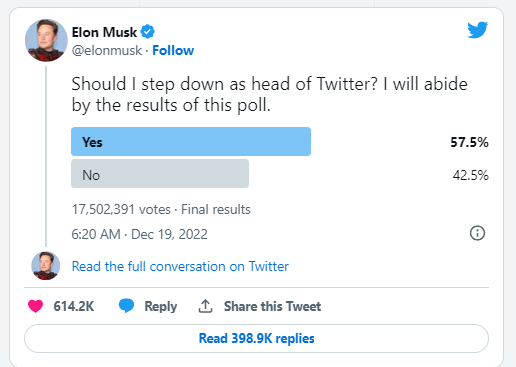Read the full conversation on Twitter
Image resolution: width=516 pixels, height=367 pixels.
pos(180,266)
